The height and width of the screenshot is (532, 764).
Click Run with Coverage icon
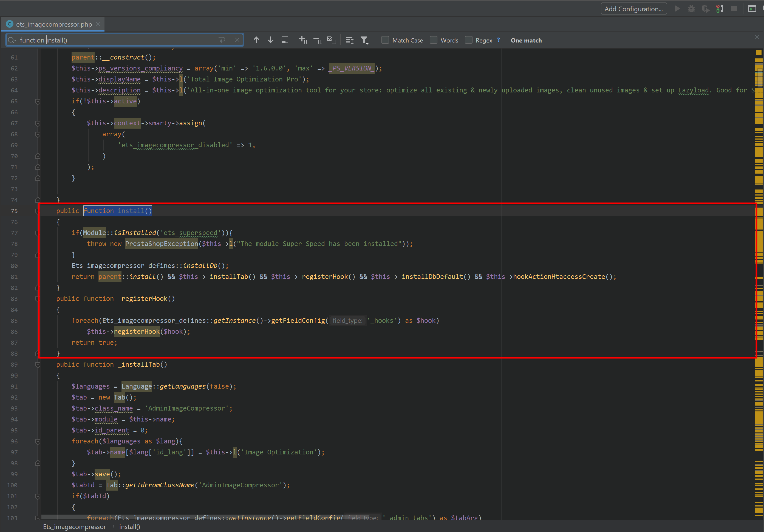[x=705, y=9]
